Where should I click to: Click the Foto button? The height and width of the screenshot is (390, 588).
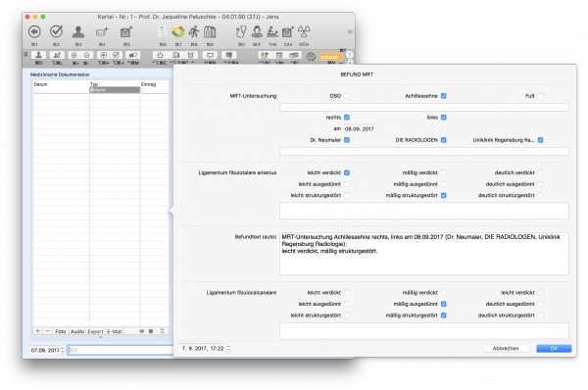coord(61,331)
